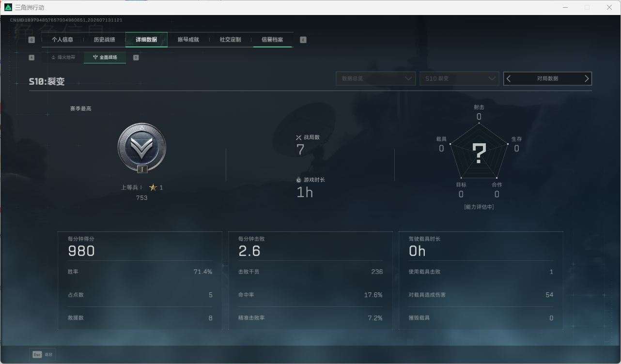Switch to 烽火地带 mode tab
The height and width of the screenshot is (364, 621).
tap(63, 57)
